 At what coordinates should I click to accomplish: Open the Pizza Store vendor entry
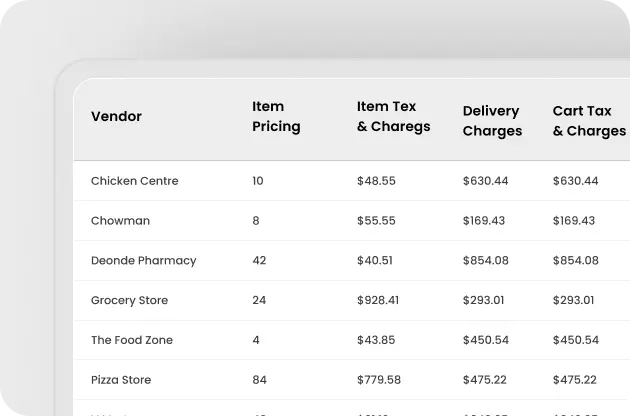[x=121, y=380]
